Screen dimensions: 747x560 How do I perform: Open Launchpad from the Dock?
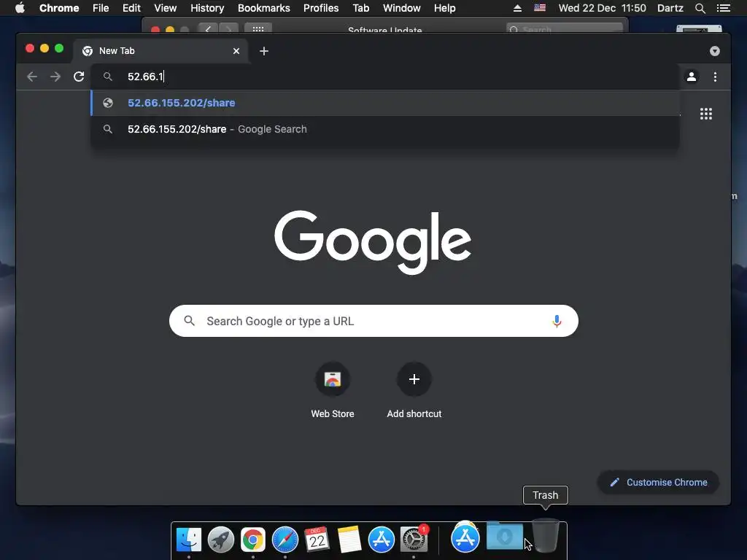point(221,540)
